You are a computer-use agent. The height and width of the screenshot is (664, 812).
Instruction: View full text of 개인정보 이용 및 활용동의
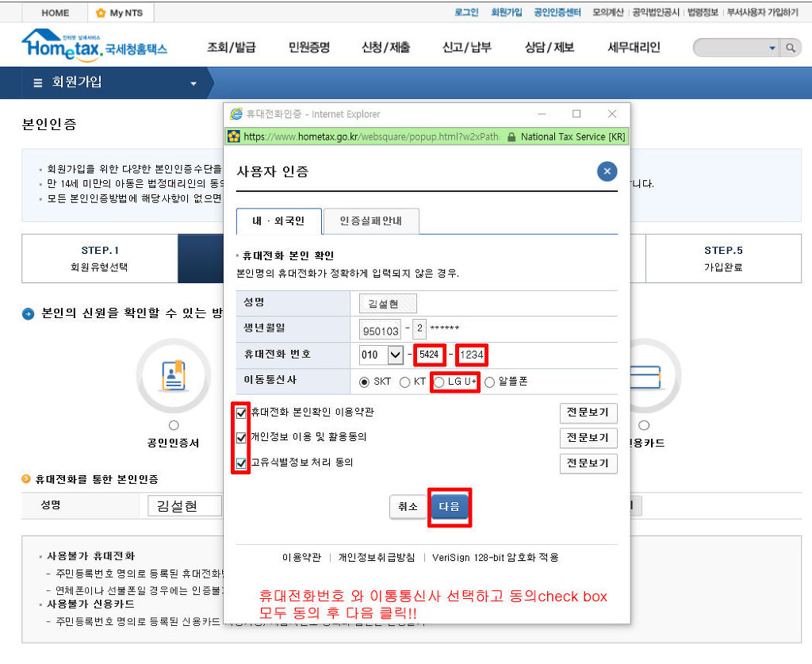(x=588, y=438)
